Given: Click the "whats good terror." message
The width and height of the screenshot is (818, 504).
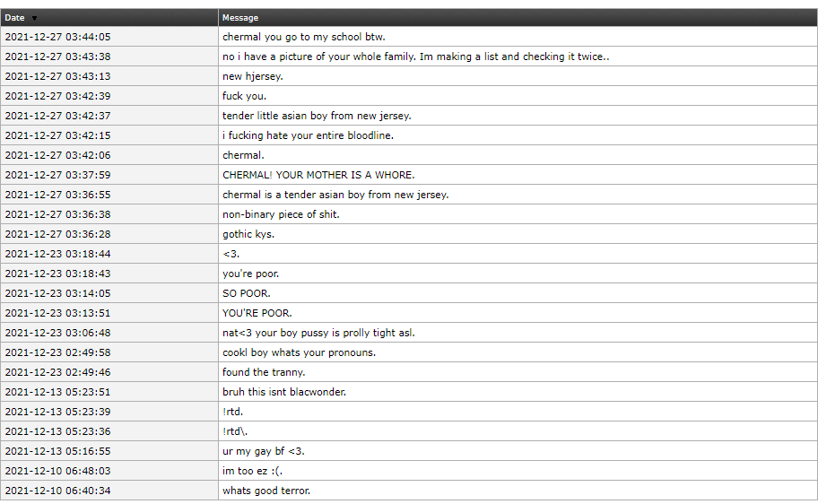Looking at the screenshot, I should 266,491.
